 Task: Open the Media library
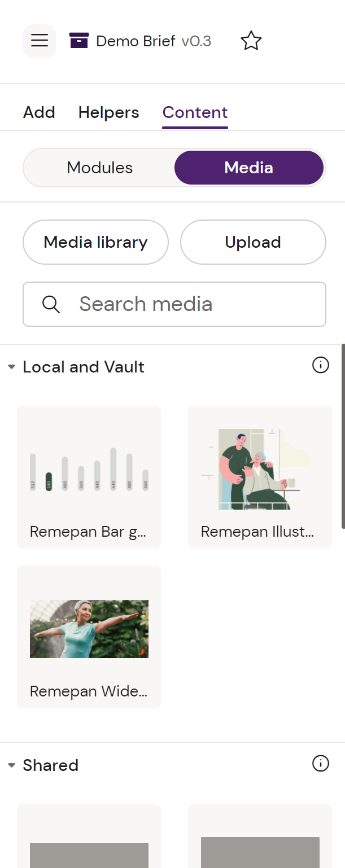pos(95,242)
